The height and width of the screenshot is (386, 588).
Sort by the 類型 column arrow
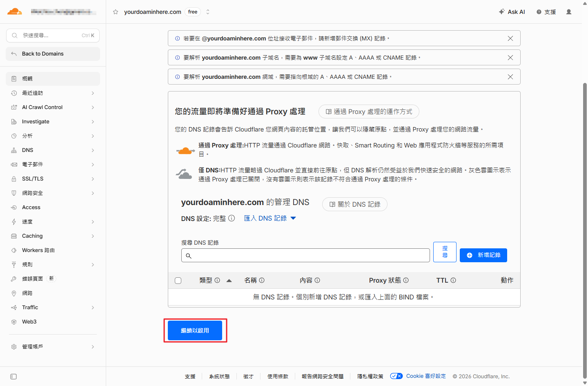click(229, 281)
